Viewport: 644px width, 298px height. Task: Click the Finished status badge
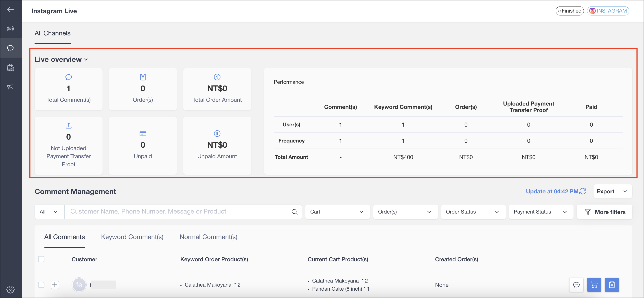tap(570, 11)
